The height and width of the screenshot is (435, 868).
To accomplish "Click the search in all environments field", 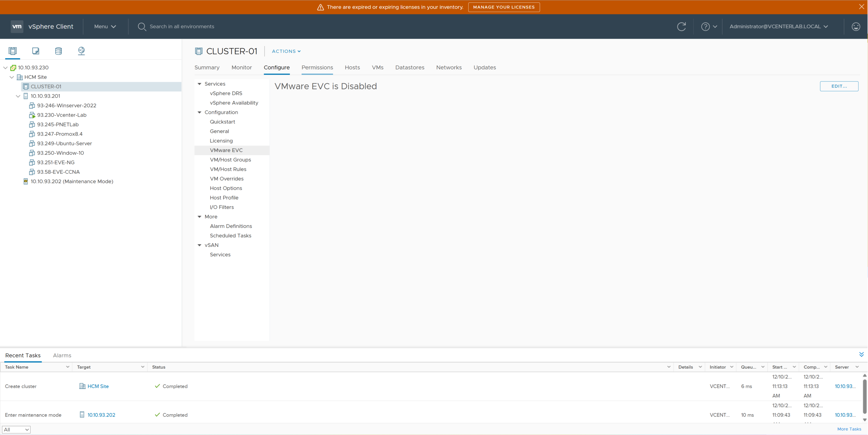I will [x=182, y=26].
